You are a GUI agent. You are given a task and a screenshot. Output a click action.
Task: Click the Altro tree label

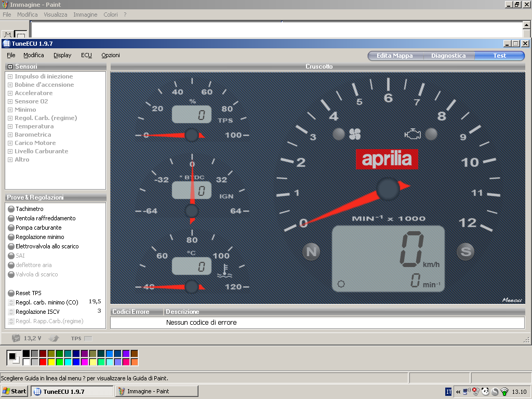(22, 159)
